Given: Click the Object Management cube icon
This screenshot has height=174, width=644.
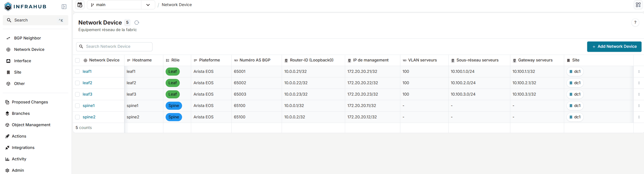Looking at the screenshot, I should tap(7, 125).
